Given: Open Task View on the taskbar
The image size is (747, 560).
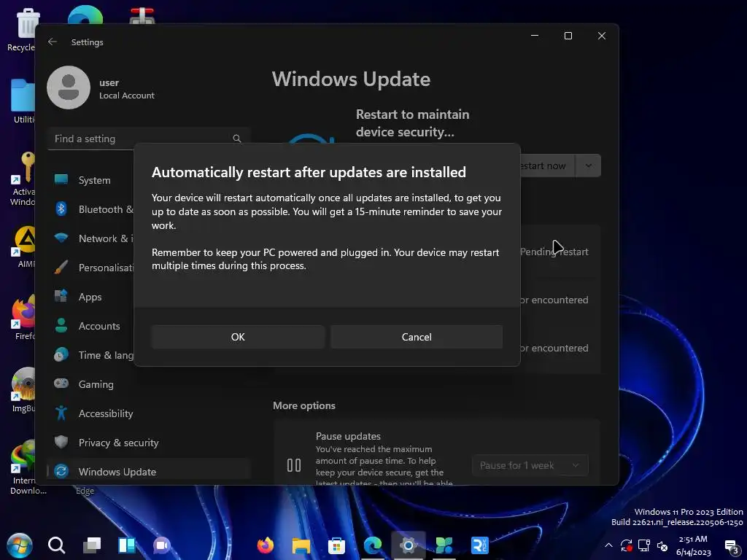Looking at the screenshot, I should 91,545.
